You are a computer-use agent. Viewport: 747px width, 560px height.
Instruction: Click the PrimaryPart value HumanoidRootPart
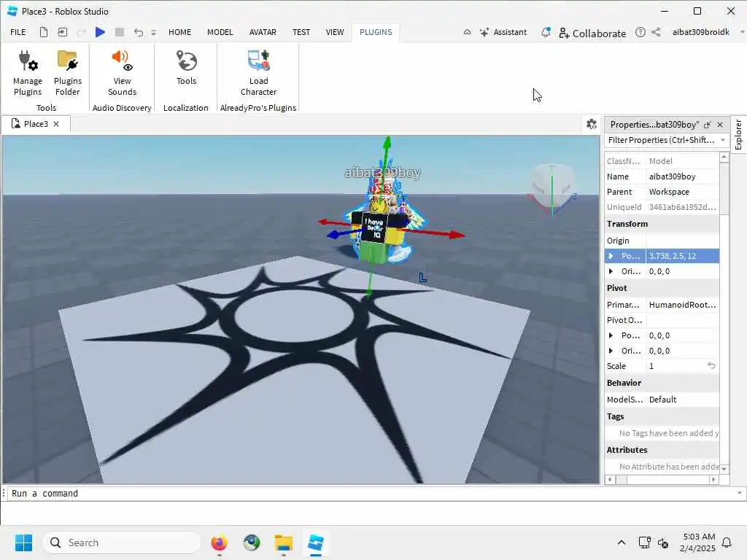point(682,305)
